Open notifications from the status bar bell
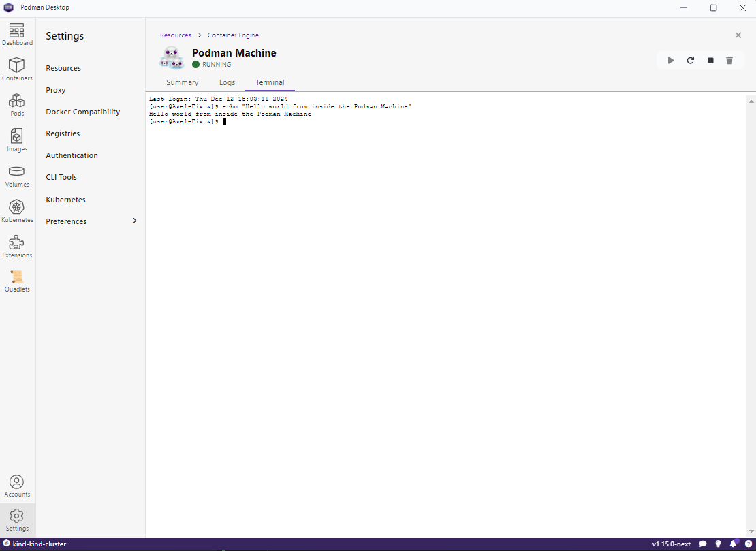This screenshot has width=756, height=551. (733, 544)
